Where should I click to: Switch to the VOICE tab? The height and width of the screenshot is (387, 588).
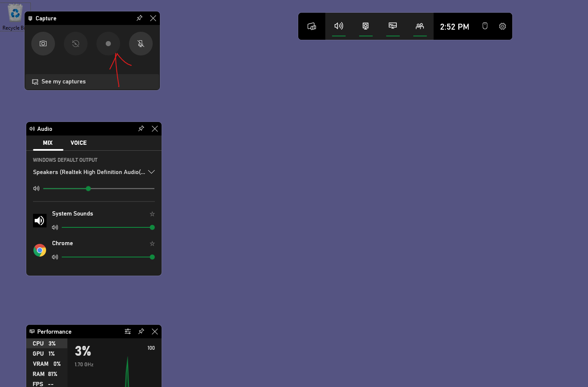pos(79,143)
